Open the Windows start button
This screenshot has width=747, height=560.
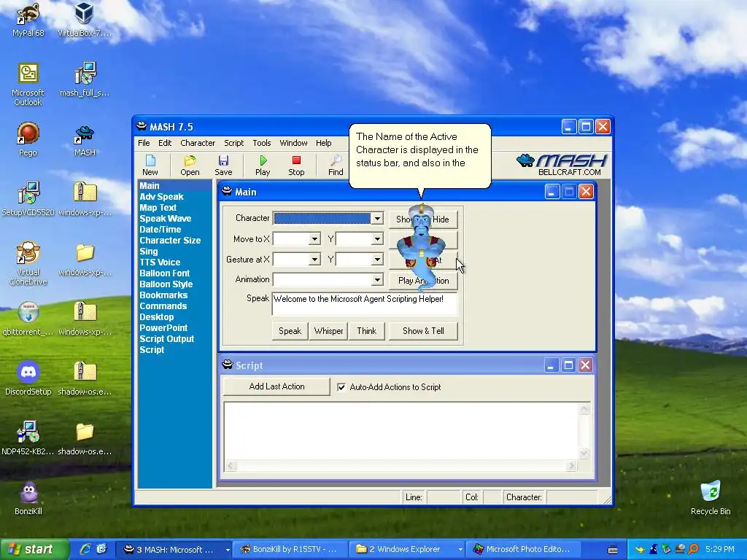[34, 550]
